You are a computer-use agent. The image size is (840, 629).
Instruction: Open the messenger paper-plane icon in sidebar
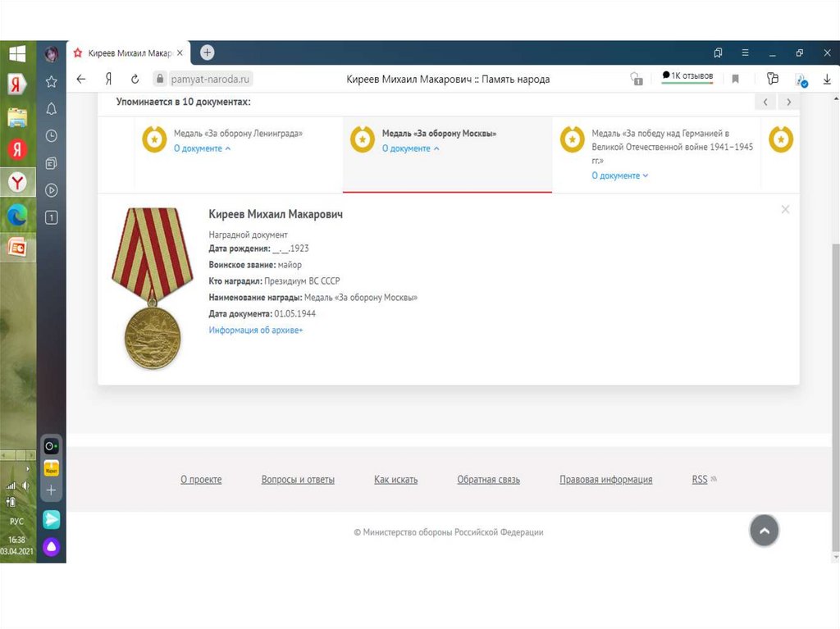(x=52, y=519)
